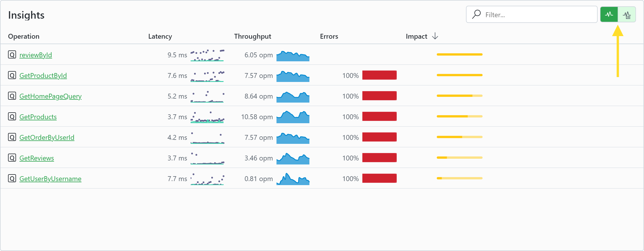Click the Impact sort descending arrow
Image resolution: width=644 pixels, height=251 pixels.
pos(435,36)
